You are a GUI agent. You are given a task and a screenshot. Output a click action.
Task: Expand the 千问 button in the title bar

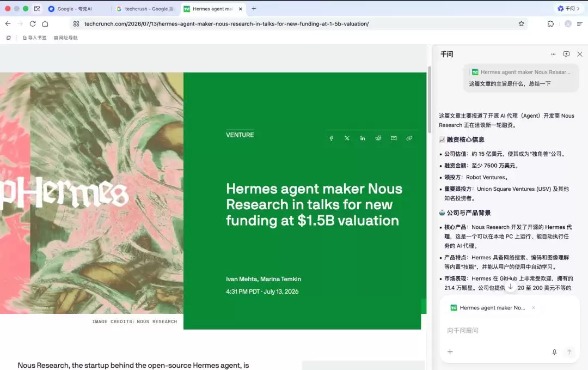[568, 8]
